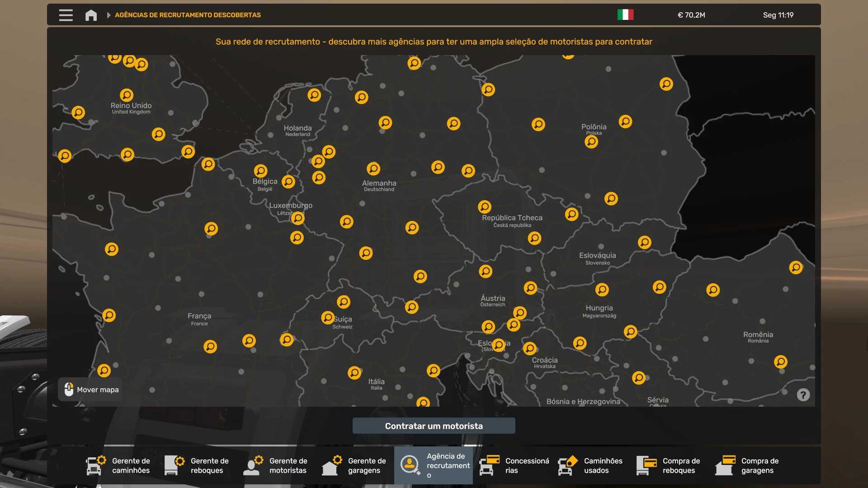Click agency marker above Hungria label

click(x=602, y=290)
